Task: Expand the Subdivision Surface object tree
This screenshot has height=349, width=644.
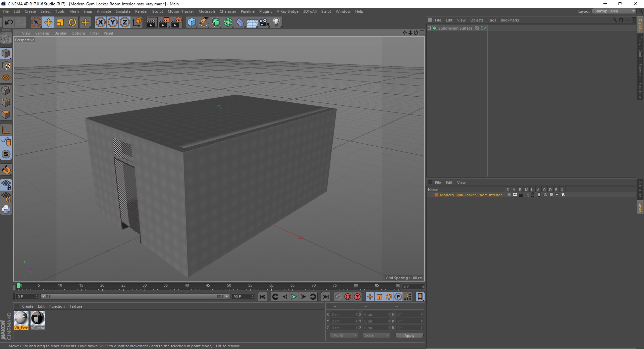Action: [x=429, y=28]
